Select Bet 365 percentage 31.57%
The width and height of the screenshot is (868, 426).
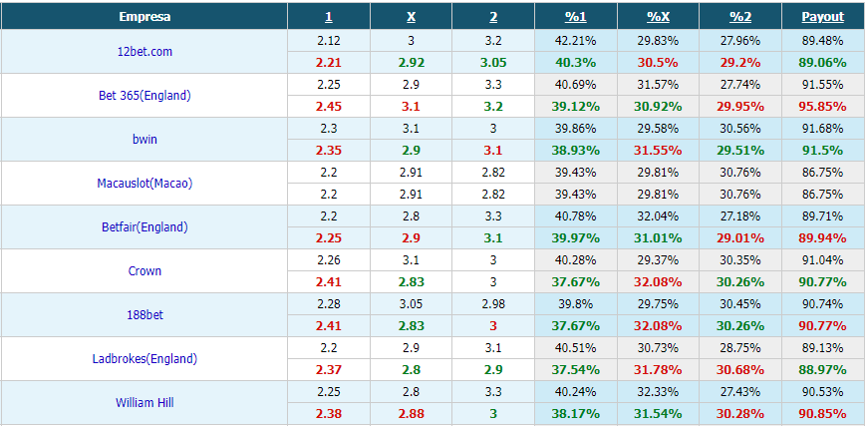coord(658,85)
